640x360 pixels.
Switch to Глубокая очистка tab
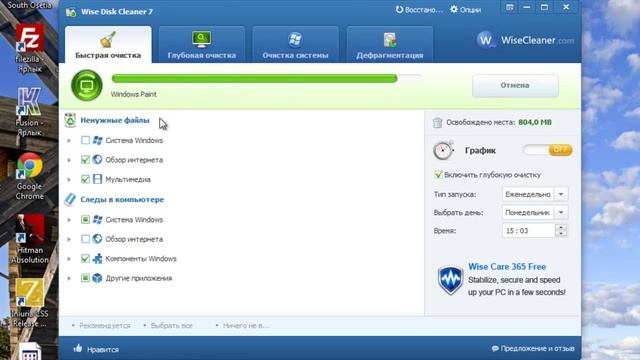click(202, 44)
